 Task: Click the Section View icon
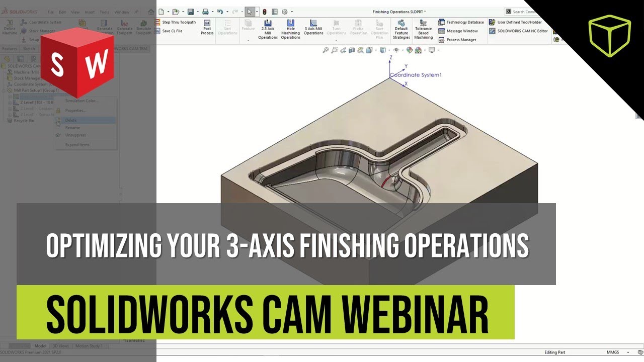(352, 50)
